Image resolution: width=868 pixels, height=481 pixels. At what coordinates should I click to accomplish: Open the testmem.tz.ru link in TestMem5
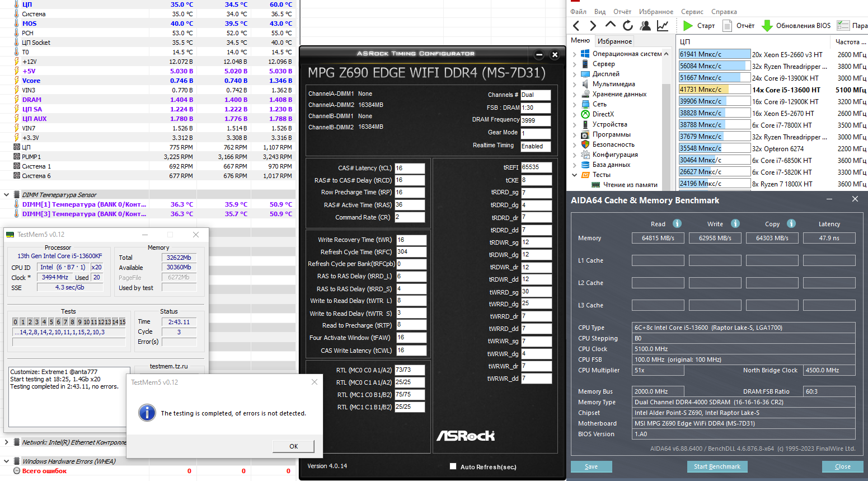(169, 366)
